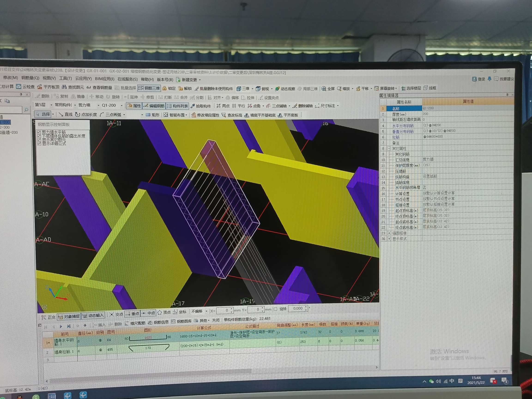Open the 尺寸标注 dropdown arrow
Screen dimensions: 532x399
click(x=338, y=106)
